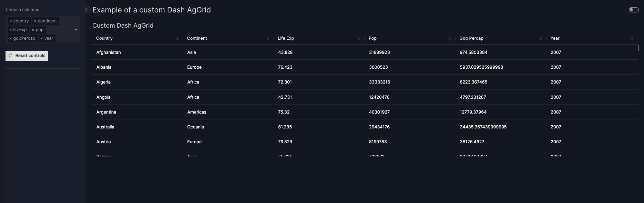Open the Year column filter menu
The height and width of the screenshot is (203, 644).
pos(632,38)
